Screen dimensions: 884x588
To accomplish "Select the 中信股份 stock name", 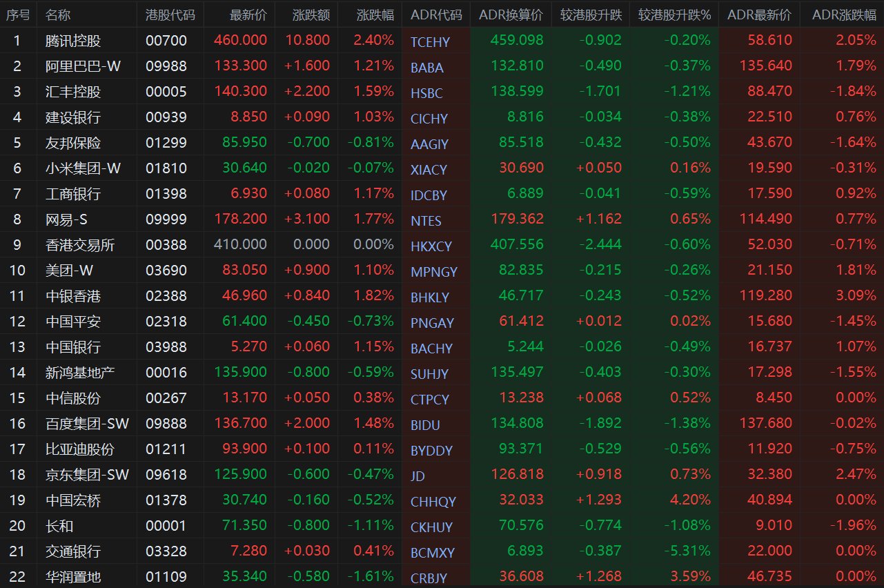I will pyautogui.click(x=73, y=398).
